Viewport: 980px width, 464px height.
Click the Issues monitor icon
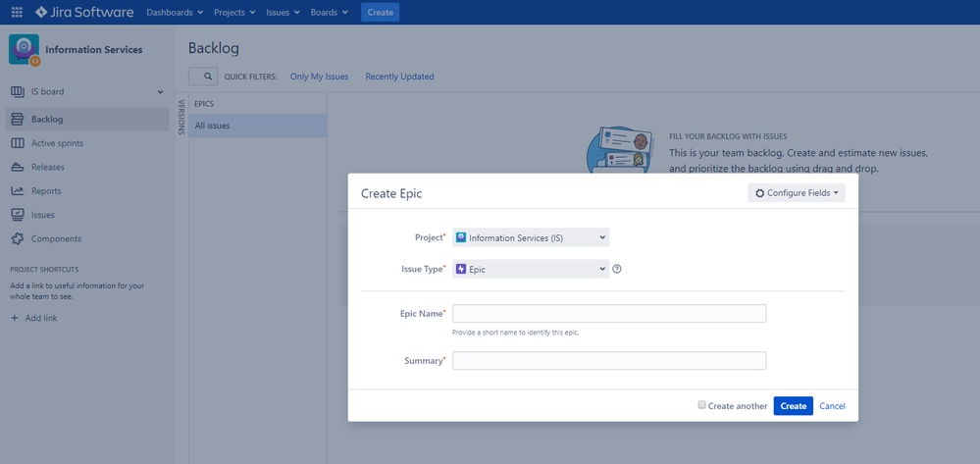point(18,215)
